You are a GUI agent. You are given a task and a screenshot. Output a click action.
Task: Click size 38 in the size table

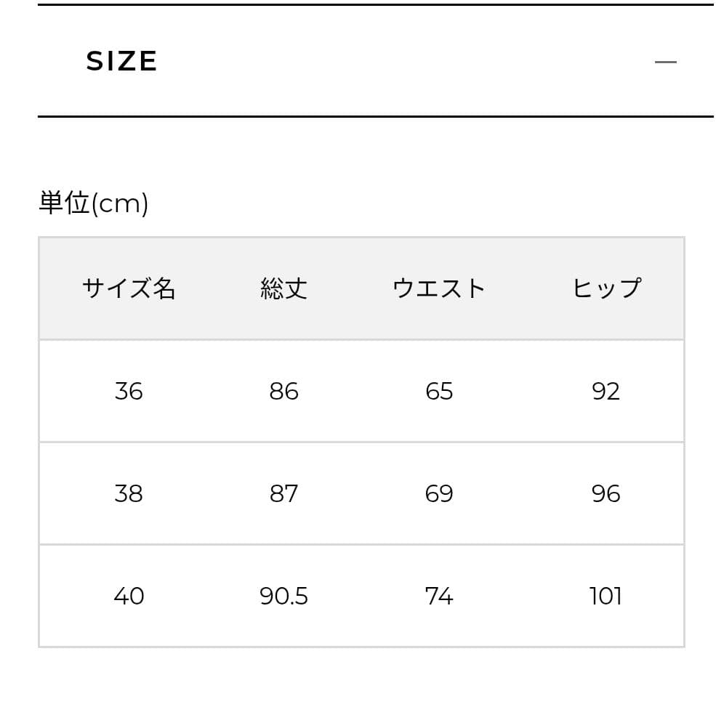coord(129,494)
